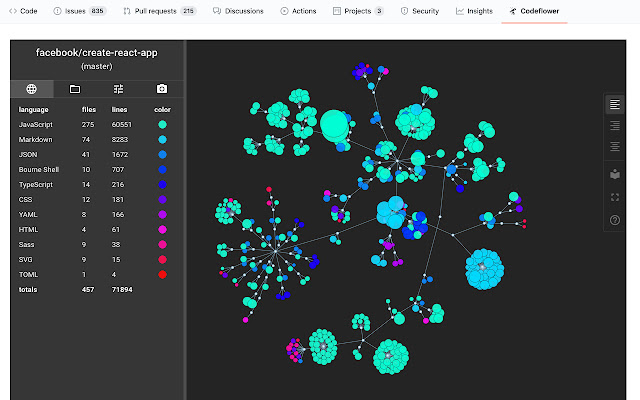Image resolution: width=640 pixels, height=400 pixels.
Task: Click the HTML color swatch
Action: coord(162,229)
